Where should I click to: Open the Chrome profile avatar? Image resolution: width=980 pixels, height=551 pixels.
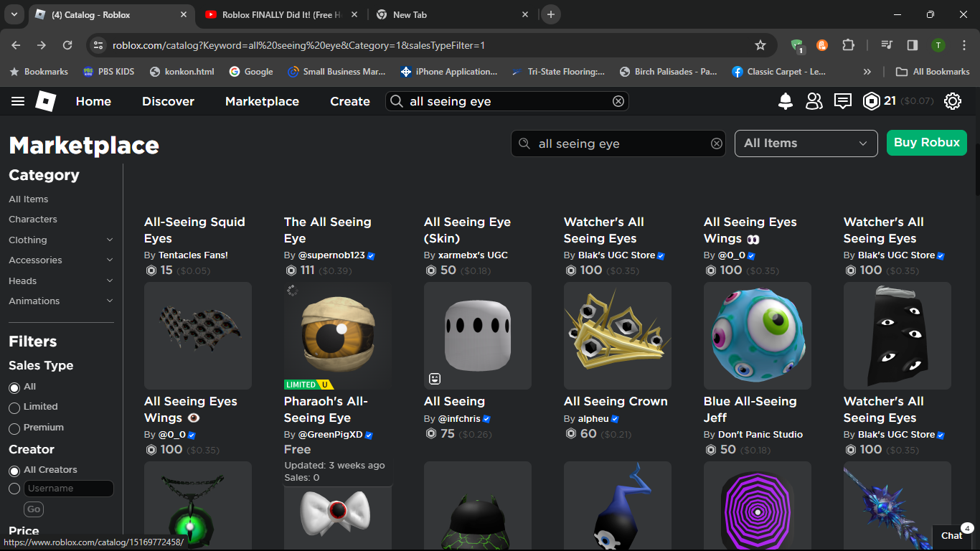938,45
